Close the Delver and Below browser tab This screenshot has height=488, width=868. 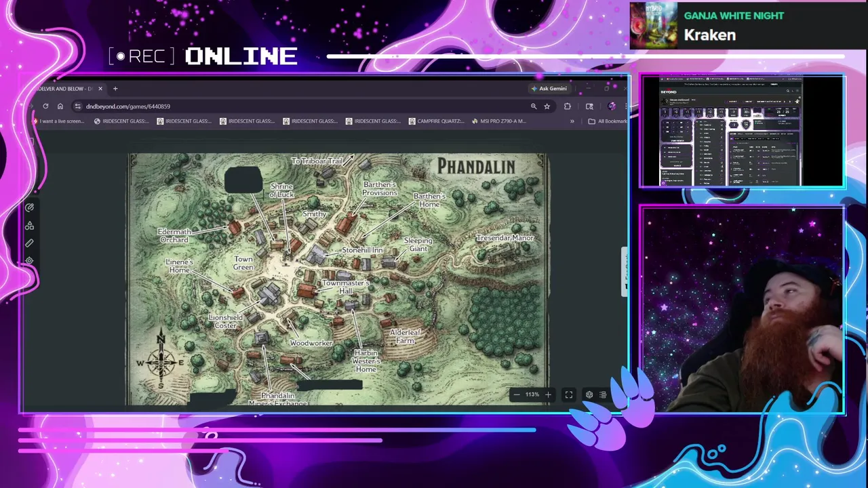[x=100, y=89]
